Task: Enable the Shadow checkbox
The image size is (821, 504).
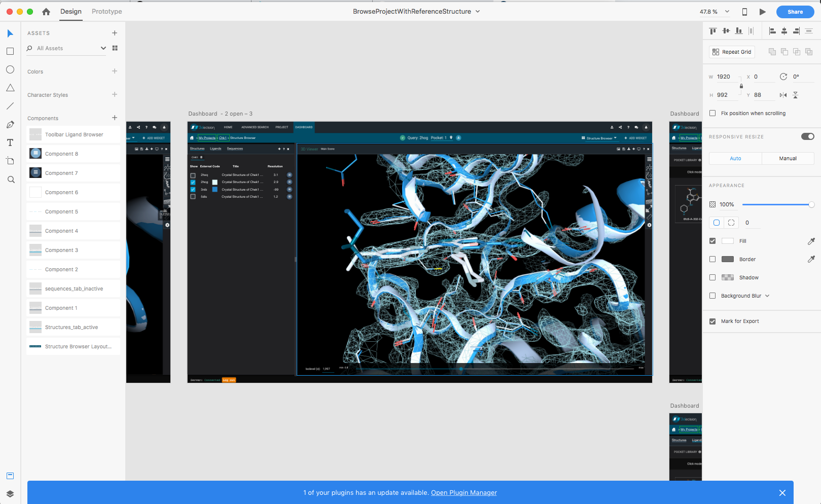Action: pyautogui.click(x=712, y=277)
